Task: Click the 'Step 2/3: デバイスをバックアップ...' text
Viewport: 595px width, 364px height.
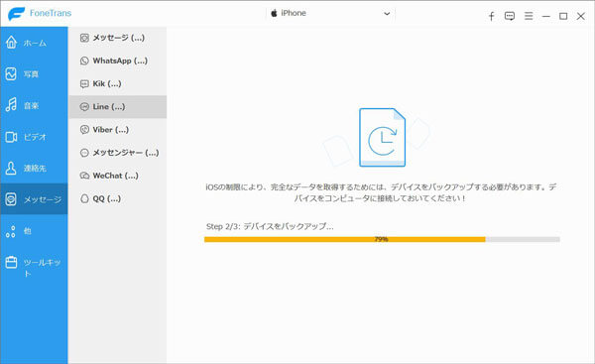Action: tap(270, 226)
